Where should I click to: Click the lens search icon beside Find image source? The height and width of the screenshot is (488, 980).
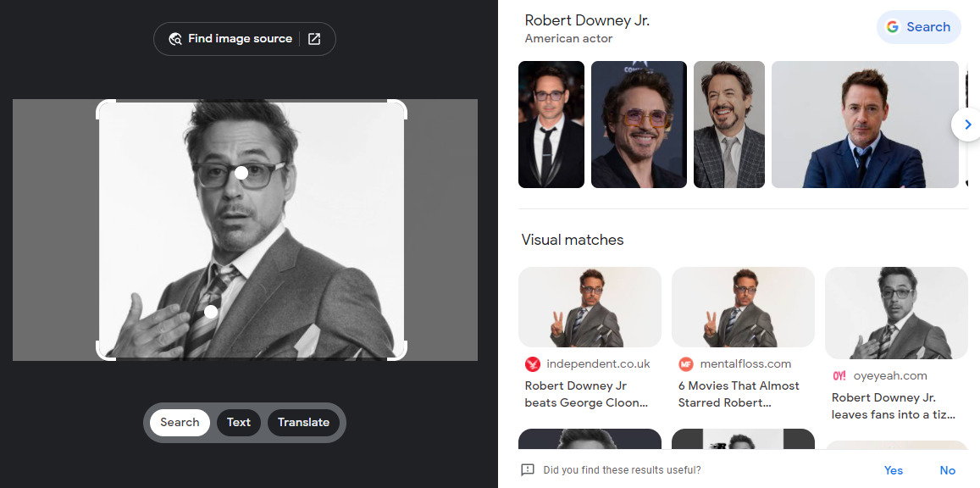coord(175,39)
